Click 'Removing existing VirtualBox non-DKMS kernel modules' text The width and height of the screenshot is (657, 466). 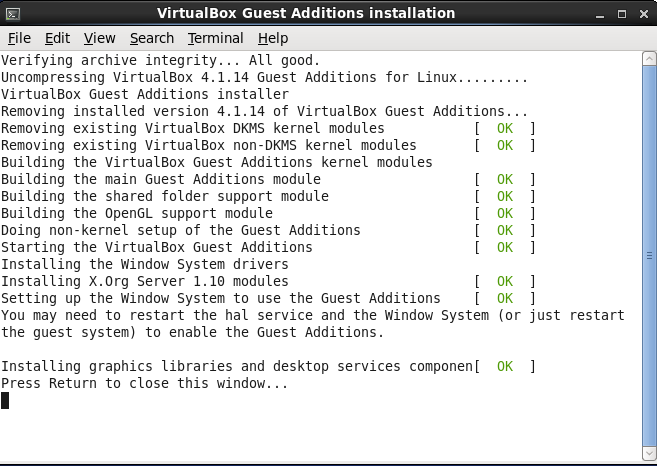pos(209,145)
